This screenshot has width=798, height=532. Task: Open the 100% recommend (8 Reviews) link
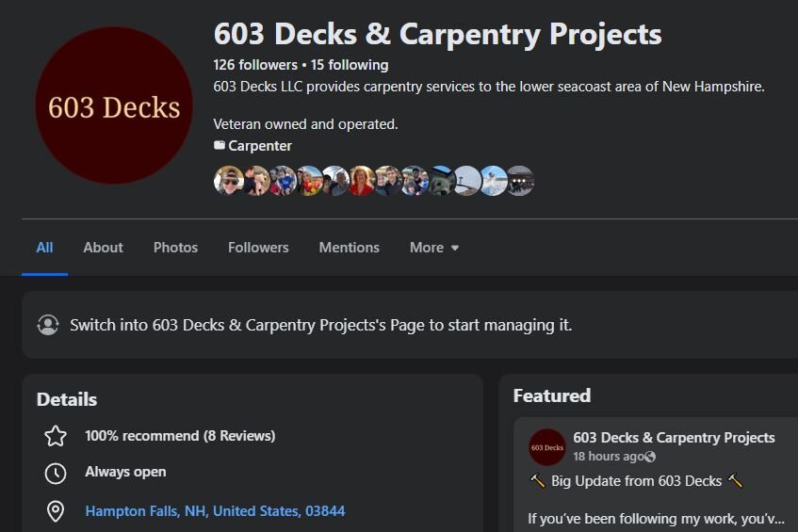tap(180, 436)
